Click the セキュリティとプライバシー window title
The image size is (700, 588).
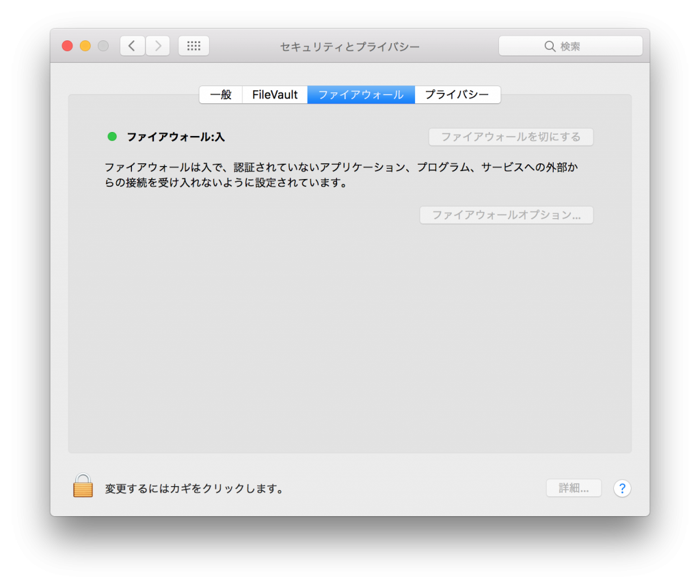349,47
